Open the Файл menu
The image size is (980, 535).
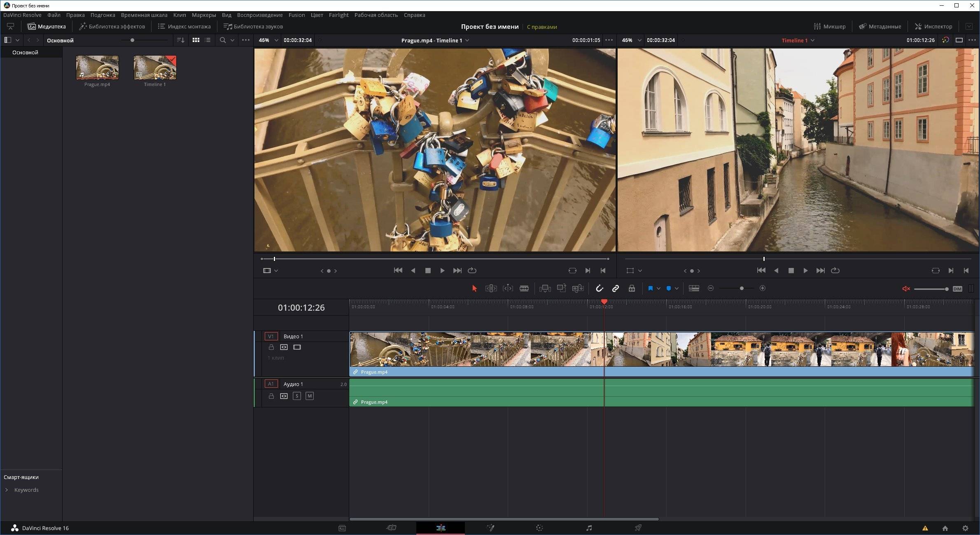coord(54,15)
